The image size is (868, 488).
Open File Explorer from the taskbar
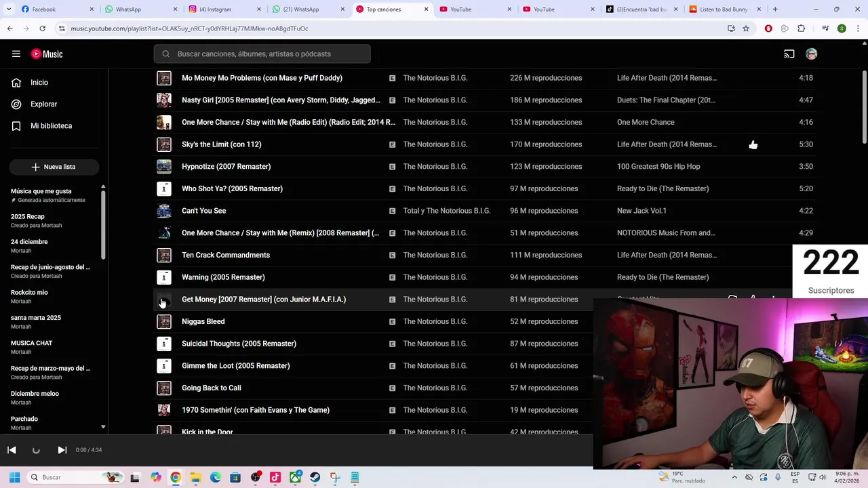point(195,477)
